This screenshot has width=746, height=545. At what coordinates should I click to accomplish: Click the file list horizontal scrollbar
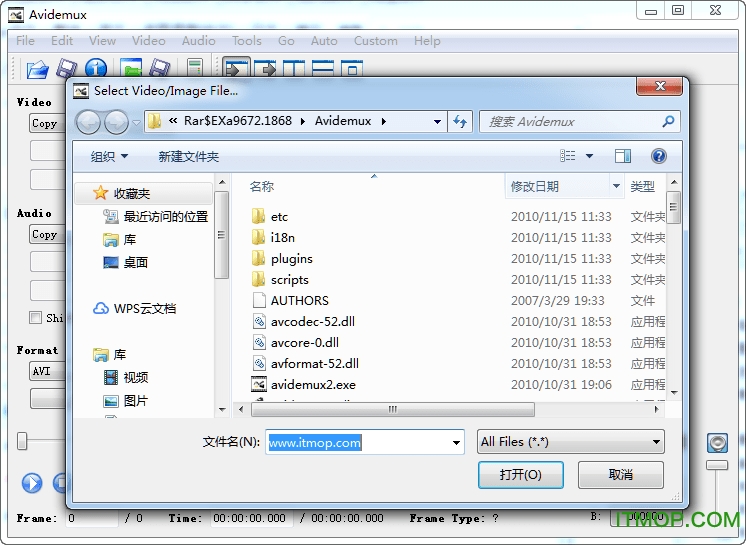click(x=393, y=409)
